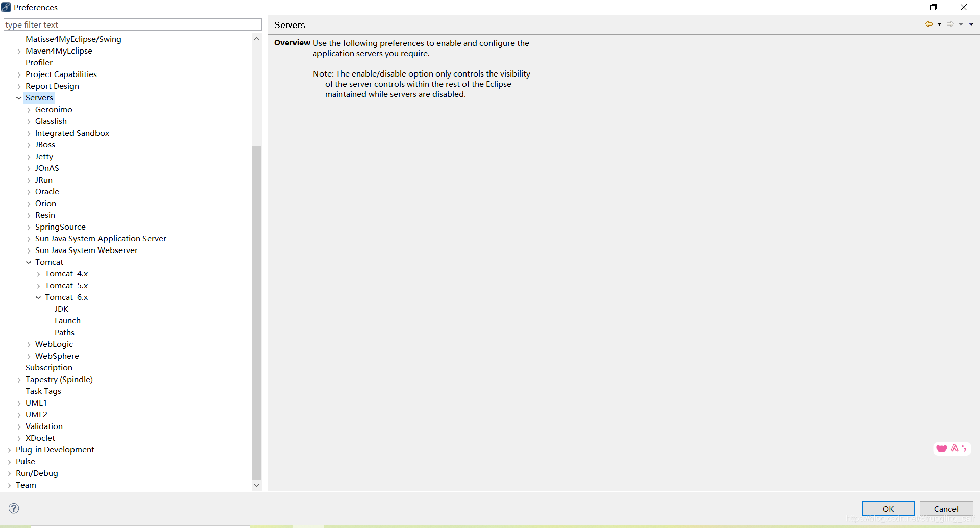Viewport: 980px width, 528px height.
Task: Expand the Plug-in Development node
Action: pyautogui.click(x=9, y=450)
